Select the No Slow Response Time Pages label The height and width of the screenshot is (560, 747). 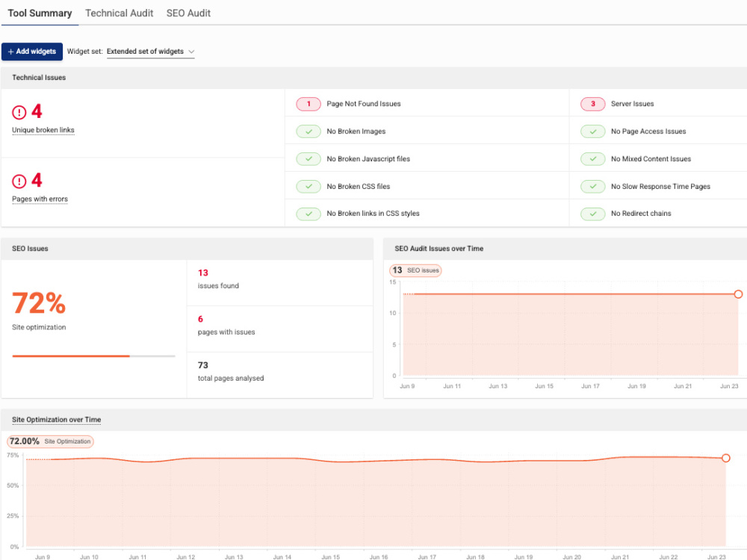click(x=660, y=186)
